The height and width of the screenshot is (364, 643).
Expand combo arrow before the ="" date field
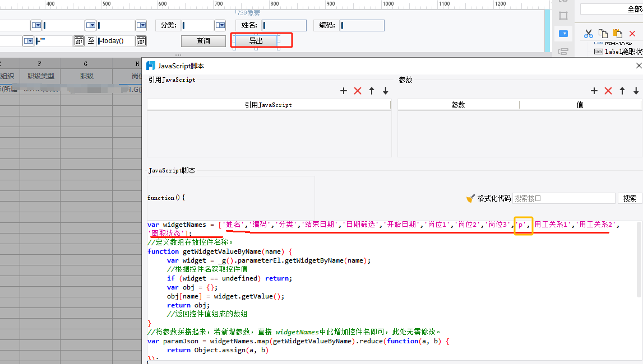[x=28, y=41]
